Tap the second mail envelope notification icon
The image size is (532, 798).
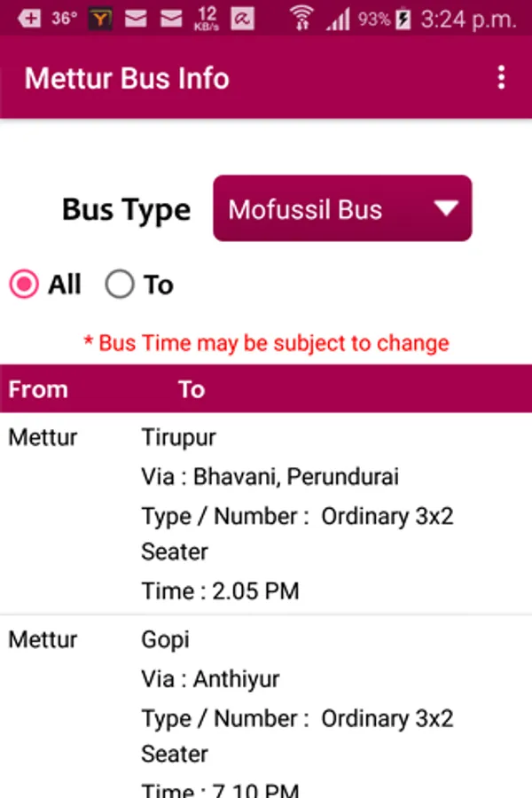[170, 18]
